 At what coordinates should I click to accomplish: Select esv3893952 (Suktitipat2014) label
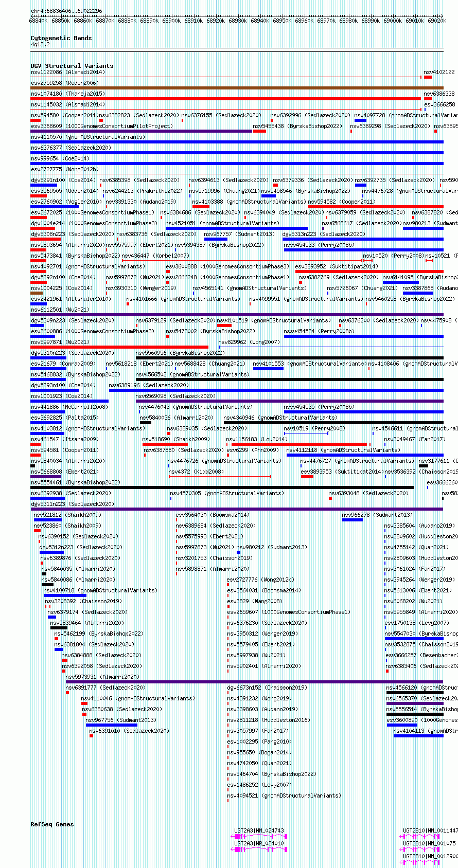336,266
